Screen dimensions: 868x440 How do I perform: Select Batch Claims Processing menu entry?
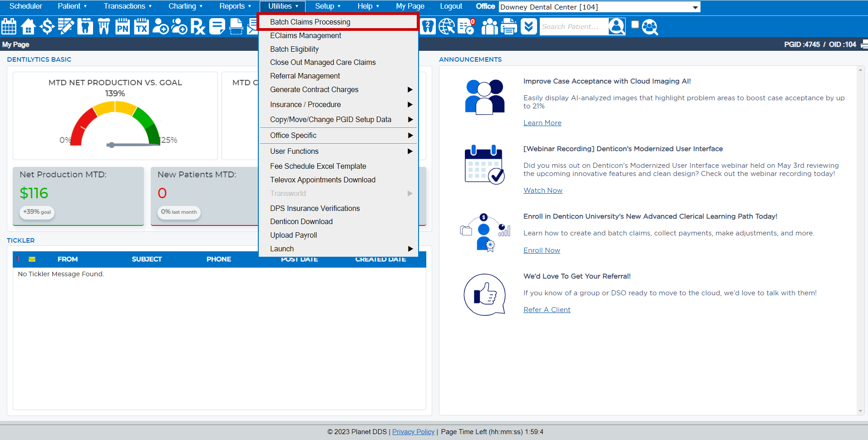tap(310, 22)
